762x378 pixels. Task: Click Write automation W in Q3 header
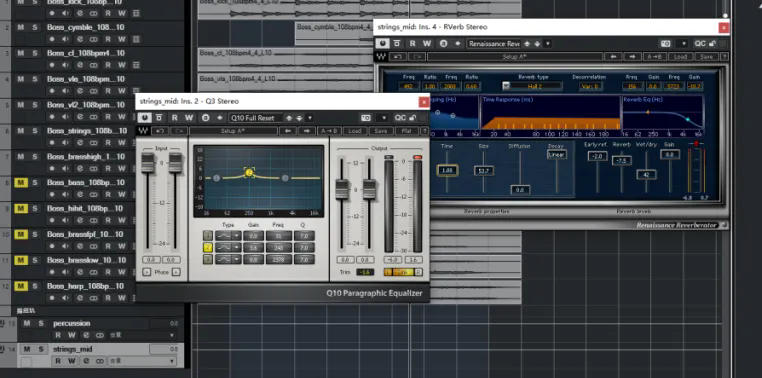coord(189,118)
